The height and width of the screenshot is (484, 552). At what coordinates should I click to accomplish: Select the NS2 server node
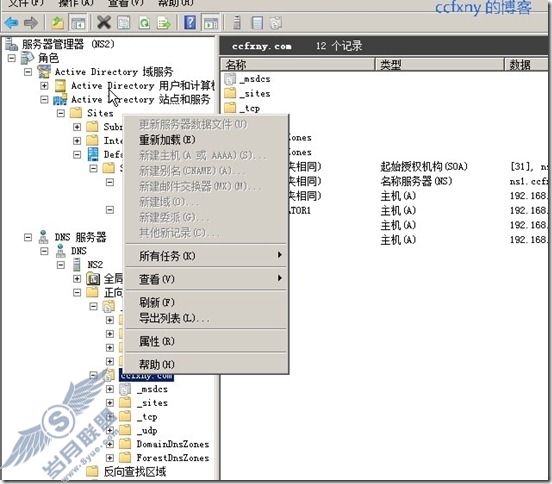[95, 265]
